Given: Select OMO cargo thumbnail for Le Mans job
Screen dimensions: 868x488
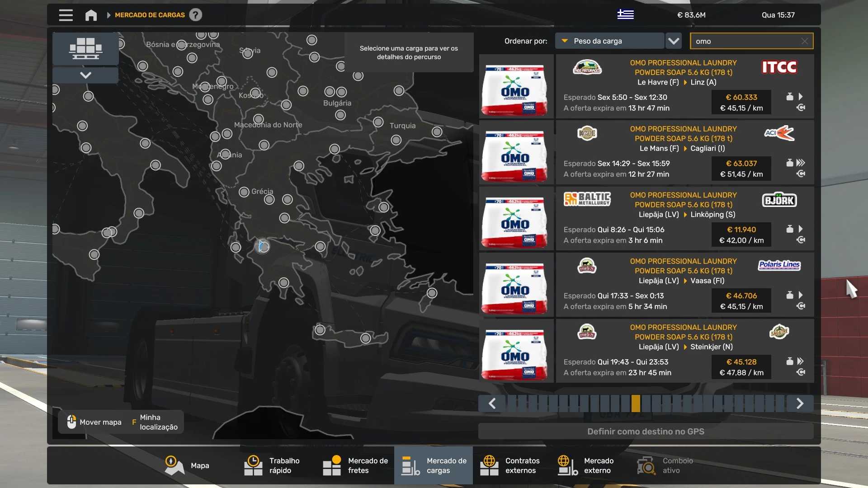Looking at the screenshot, I should pyautogui.click(x=516, y=153).
